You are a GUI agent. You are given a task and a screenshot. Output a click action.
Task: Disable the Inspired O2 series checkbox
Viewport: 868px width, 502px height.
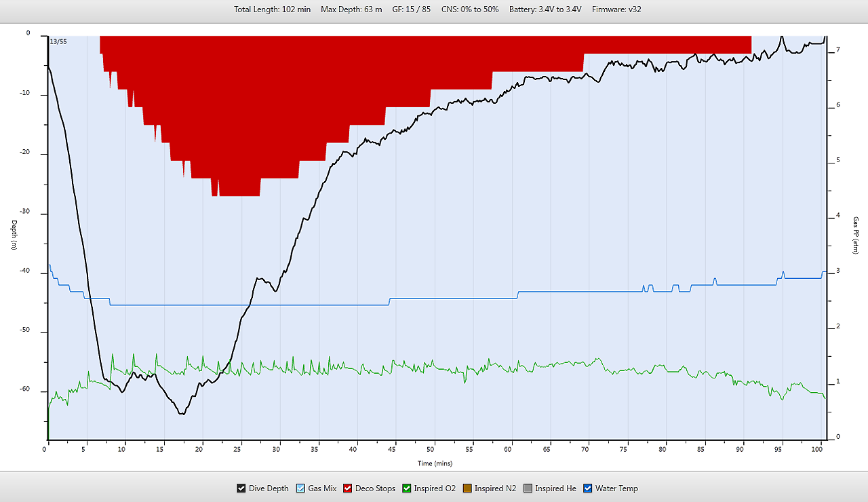pyautogui.click(x=407, y=488)
